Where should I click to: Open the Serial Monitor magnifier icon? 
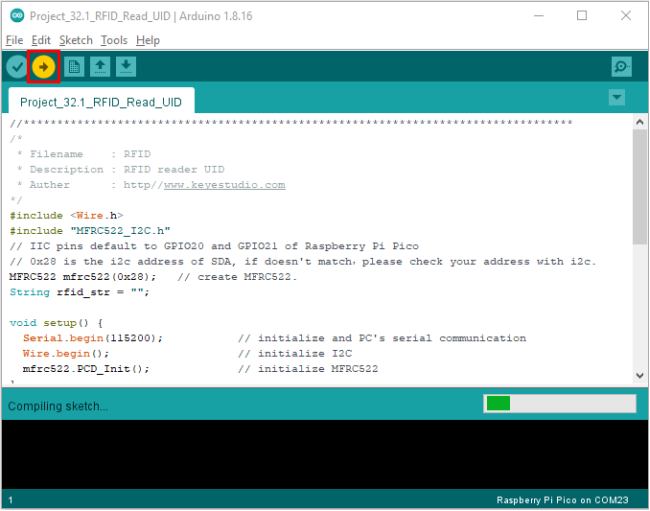click(621, 66)
